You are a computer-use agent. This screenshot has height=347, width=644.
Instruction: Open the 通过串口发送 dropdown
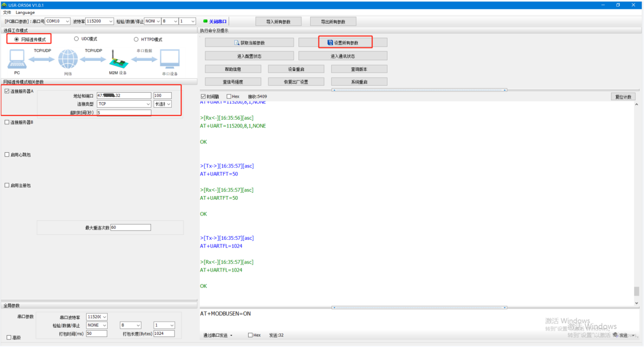pyautogui.click(x=218, y=335)
